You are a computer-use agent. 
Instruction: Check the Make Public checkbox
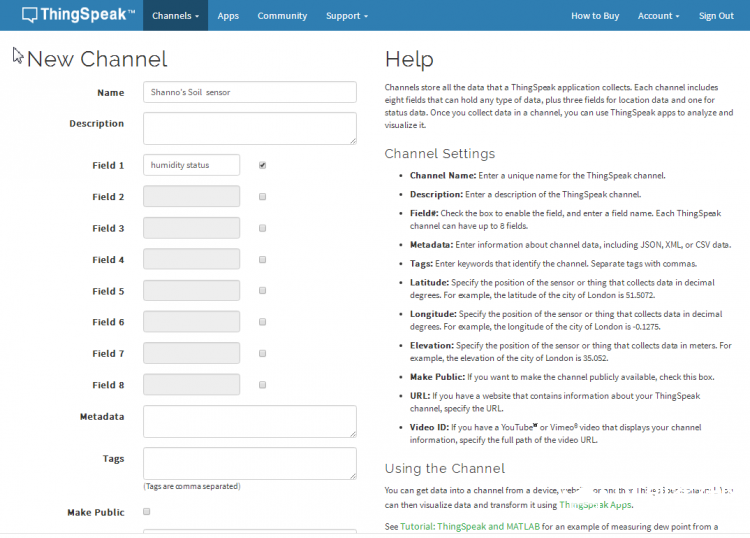[x=147, y=512]
